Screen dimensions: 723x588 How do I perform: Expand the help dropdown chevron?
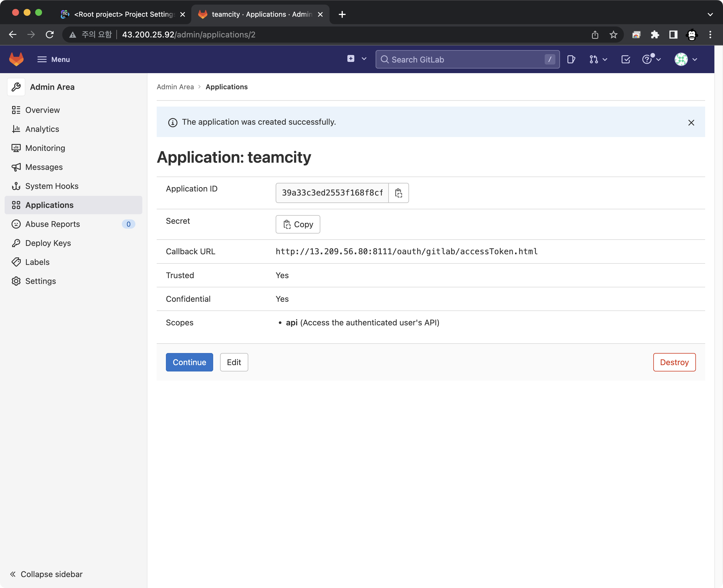659,59
